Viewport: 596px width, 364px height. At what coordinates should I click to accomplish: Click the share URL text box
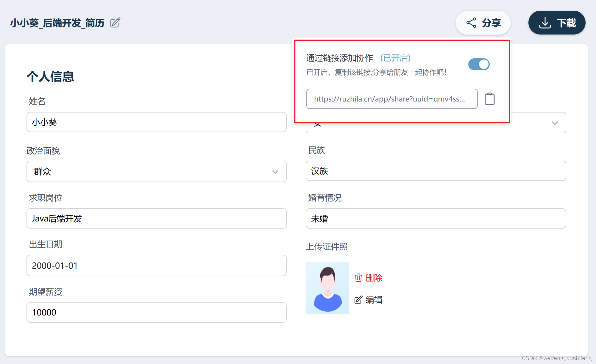(391, 99)
